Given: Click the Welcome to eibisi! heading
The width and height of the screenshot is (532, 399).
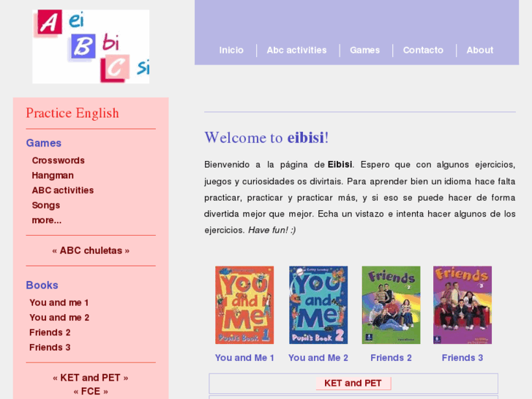Looking at the screenshot, I should point(266,138).
